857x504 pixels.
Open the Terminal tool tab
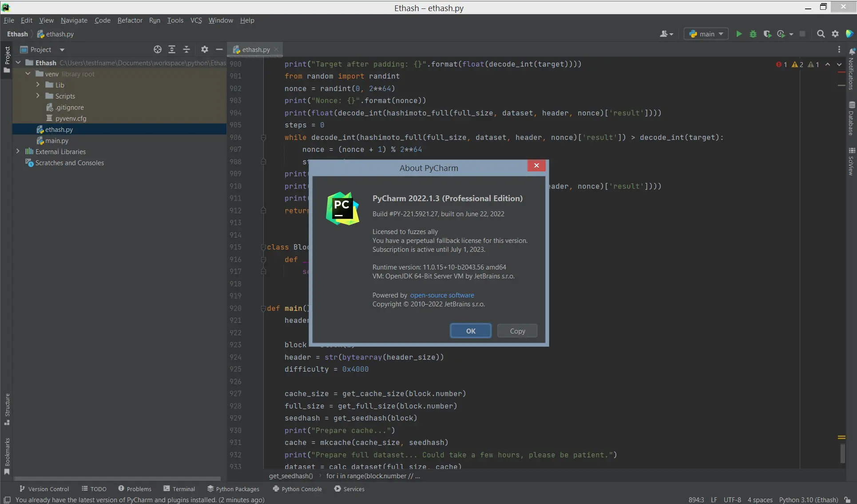coord(179,489)
